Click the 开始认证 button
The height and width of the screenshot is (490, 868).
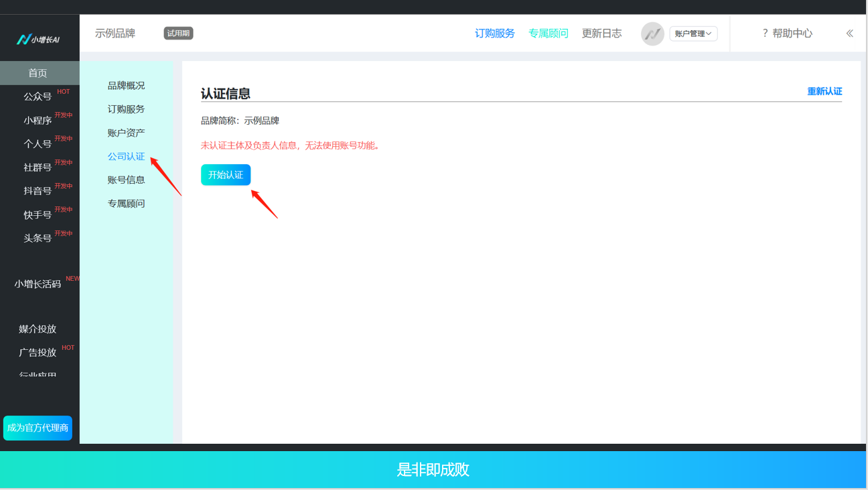click(226, 175)
